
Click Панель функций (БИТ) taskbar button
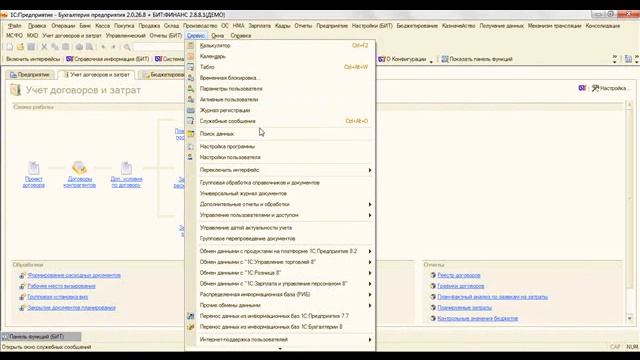[x=41, y=337]
